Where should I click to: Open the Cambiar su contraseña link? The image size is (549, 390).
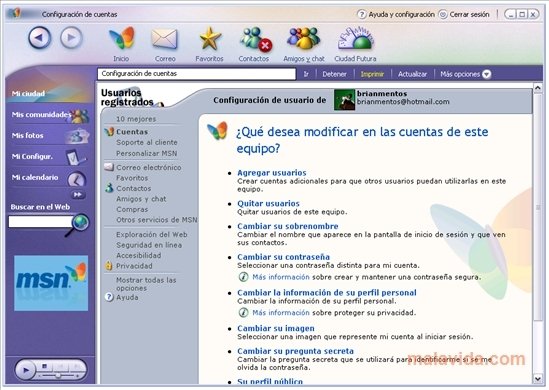pyautogui.click(x=283, y=257)
